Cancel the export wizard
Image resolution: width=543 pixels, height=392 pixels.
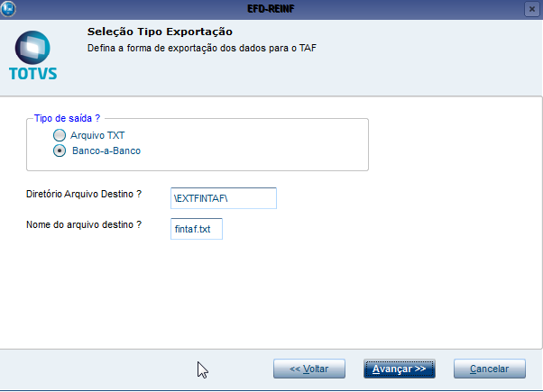(489, 369)
